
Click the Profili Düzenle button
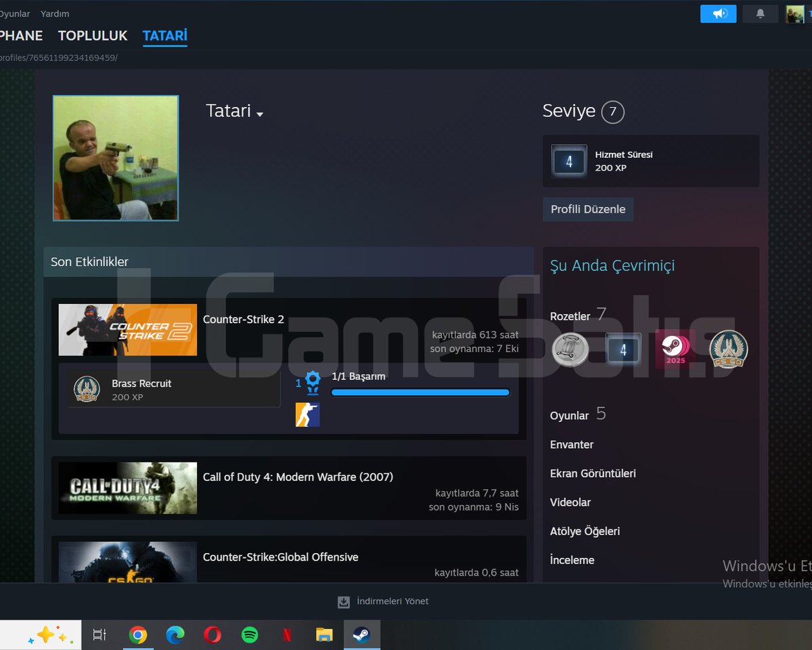588,209
